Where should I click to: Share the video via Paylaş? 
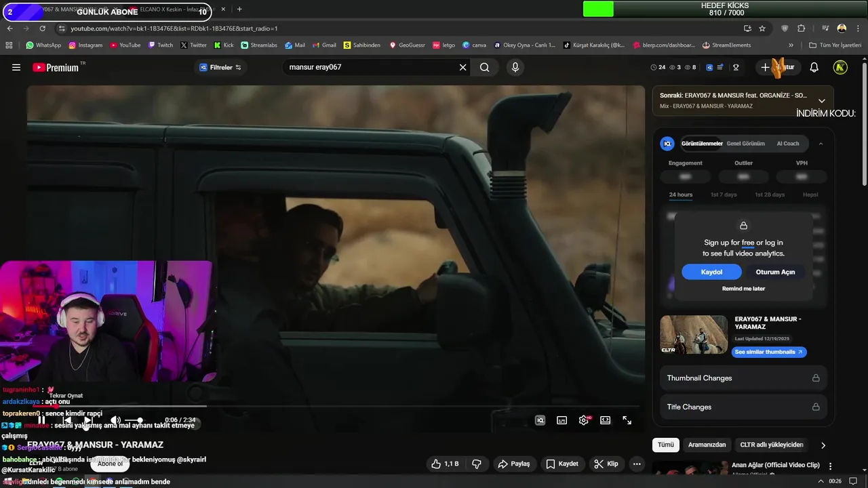(514, 464)
